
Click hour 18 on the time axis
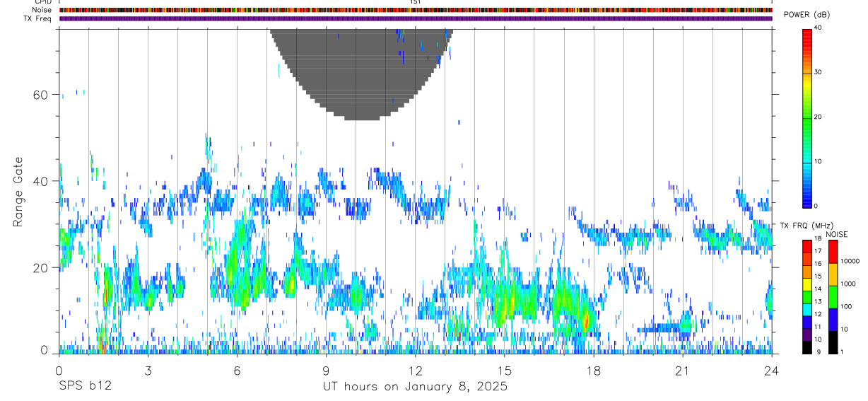(x=594, y=371)
